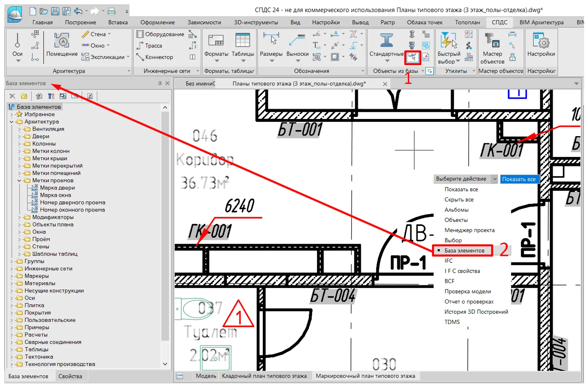Image resolution: width=588 pixels, height=386 pixels.
Task: Open the Выберите действие dropdown
Action: tap(494, 179)
